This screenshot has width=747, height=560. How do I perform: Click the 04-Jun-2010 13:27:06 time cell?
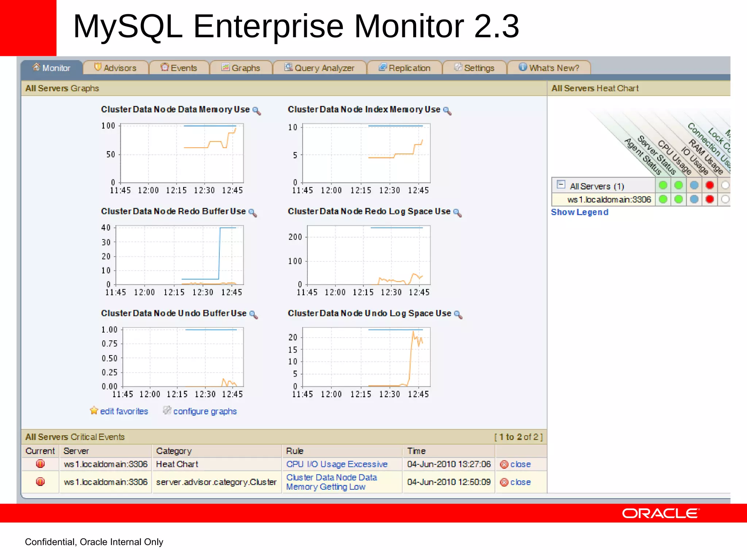(x=449, y=464)
